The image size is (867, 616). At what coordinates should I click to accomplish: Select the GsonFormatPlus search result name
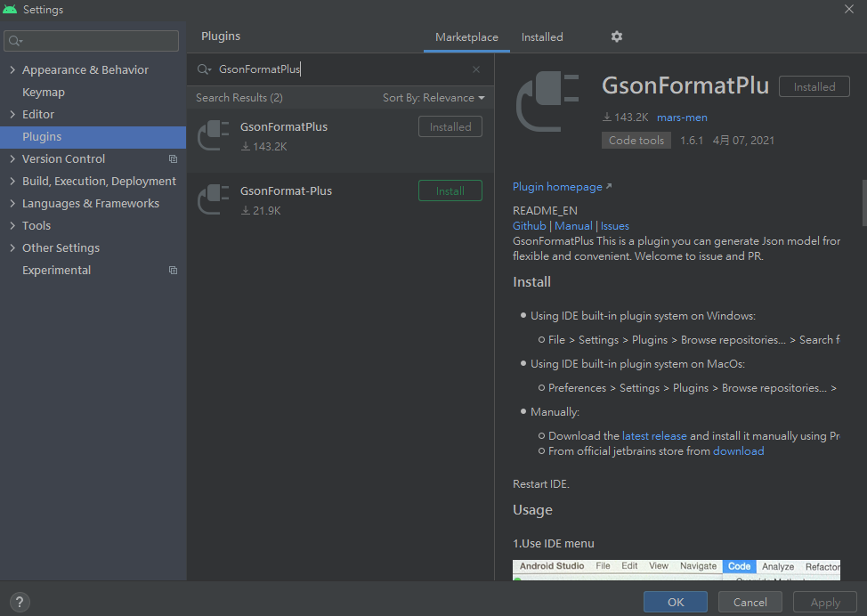pos(284,126)
